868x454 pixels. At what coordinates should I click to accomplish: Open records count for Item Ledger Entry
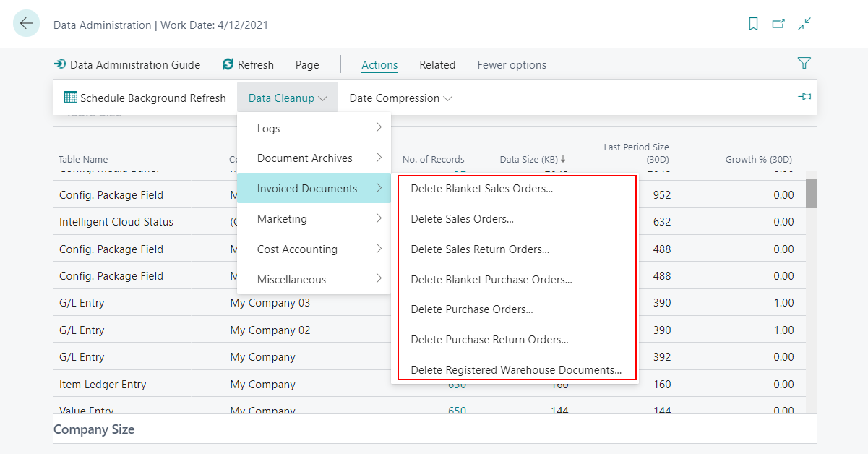(456, 384)
